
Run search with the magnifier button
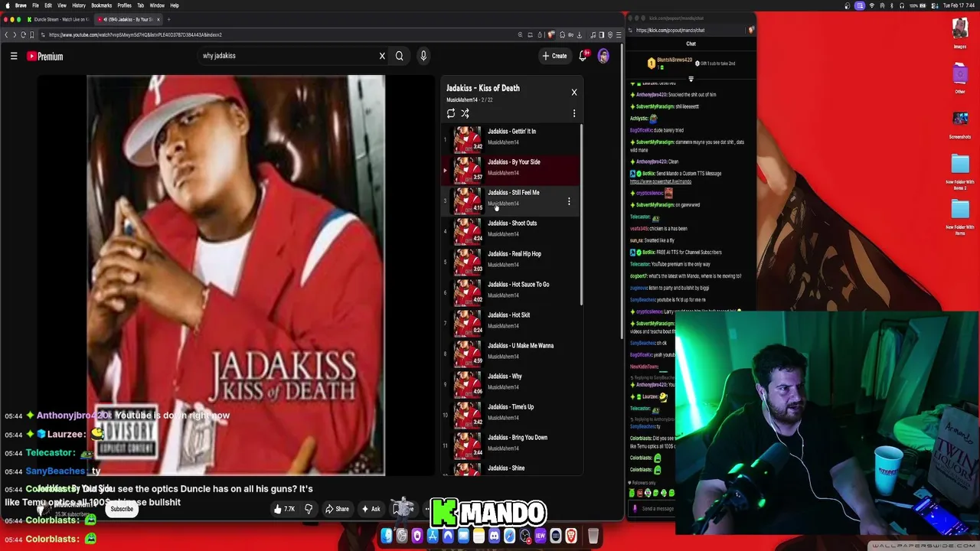[399, 56]
